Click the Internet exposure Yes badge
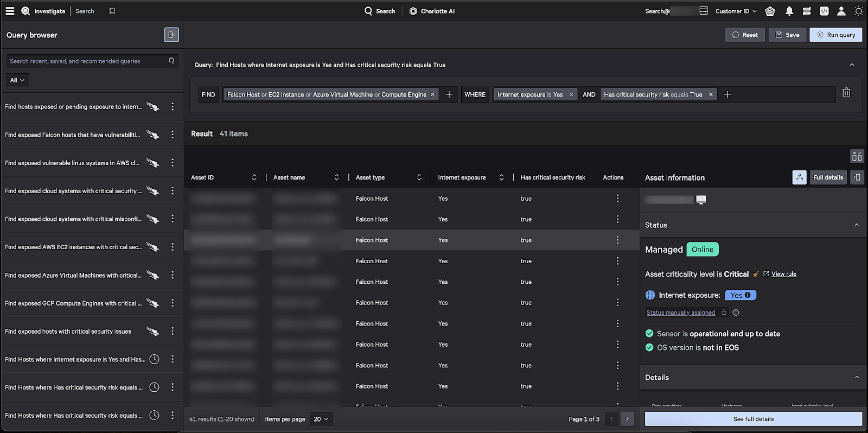The height and width of the screenshot is (433, 868). pos(741,295)
